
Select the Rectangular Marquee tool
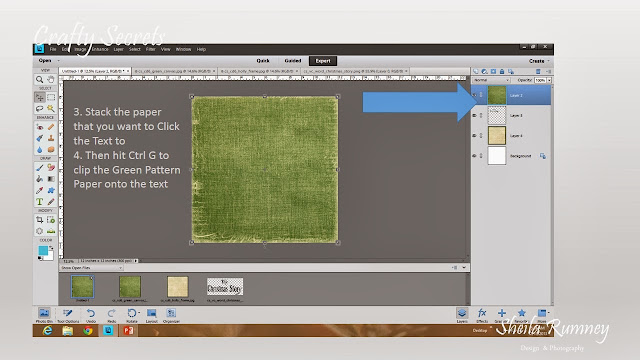pyautogui.click(x=51, y=97)
